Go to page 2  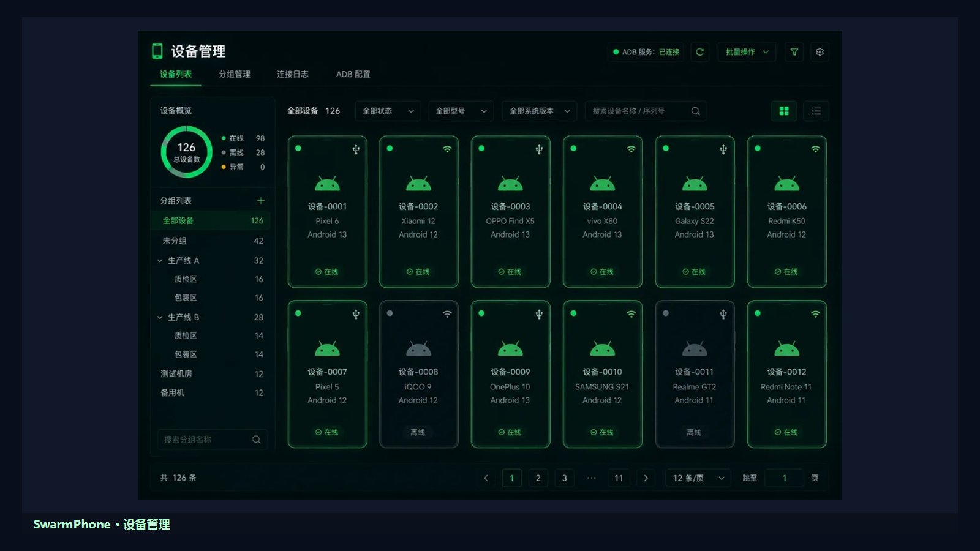tap(538, 478)
